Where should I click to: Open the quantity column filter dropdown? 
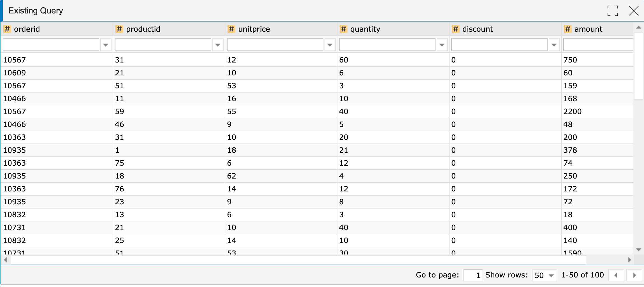[x=442, y=44]
